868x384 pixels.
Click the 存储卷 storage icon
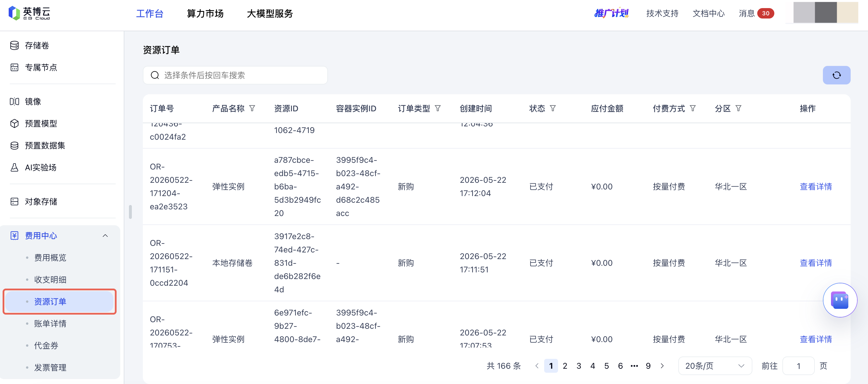(14, 45)
